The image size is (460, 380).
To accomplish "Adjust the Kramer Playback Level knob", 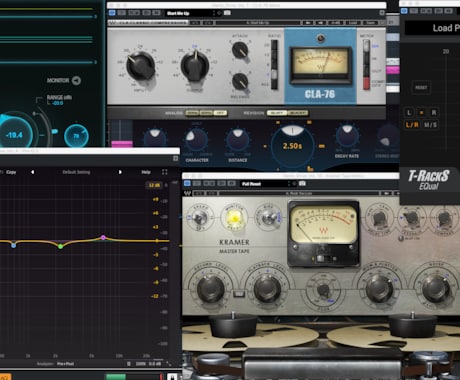I will tap(267, 289).
